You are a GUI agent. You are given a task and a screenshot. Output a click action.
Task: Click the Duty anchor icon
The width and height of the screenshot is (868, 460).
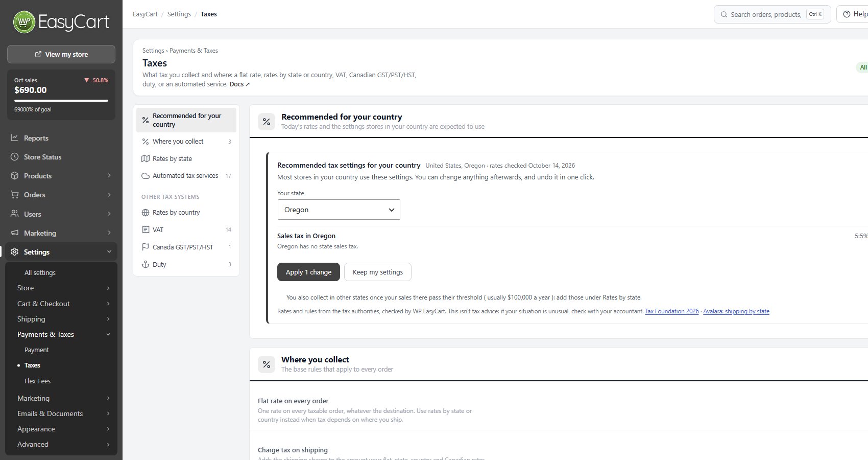146,264
